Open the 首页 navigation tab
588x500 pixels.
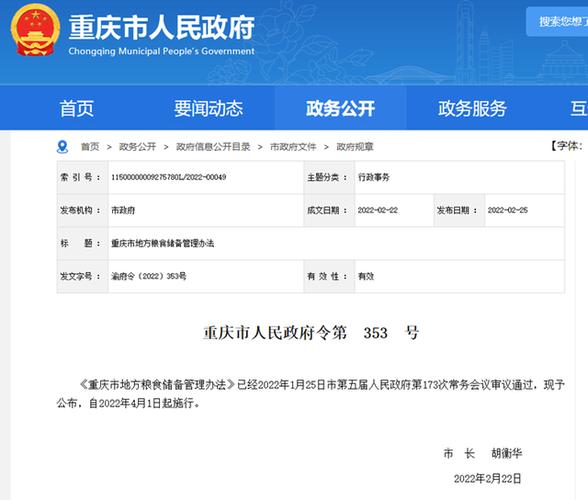pyautogui.click(x=76, y=108)
